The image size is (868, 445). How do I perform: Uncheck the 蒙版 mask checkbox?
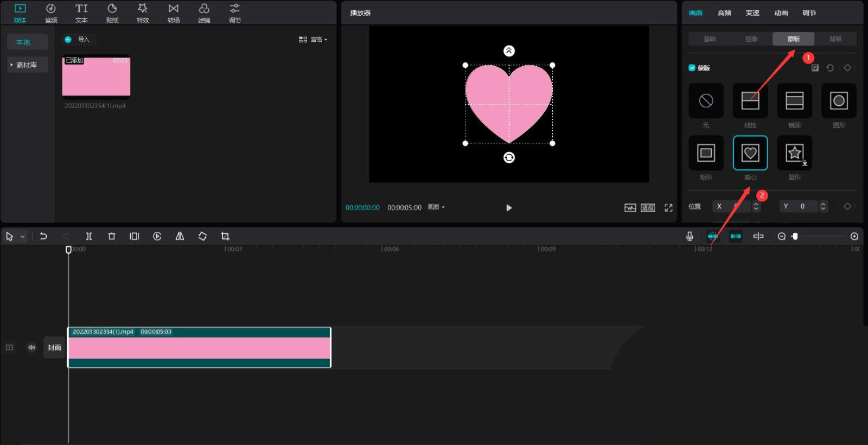point(692,68)
